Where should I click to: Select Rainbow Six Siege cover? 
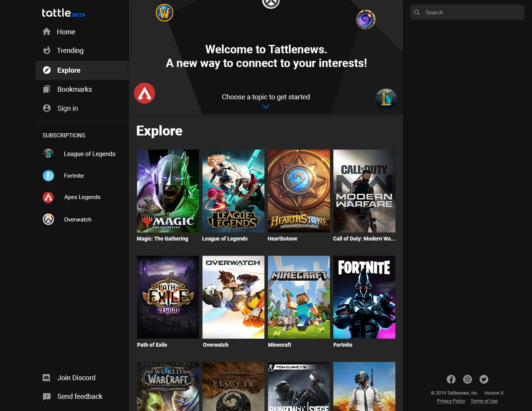(299, 386)
